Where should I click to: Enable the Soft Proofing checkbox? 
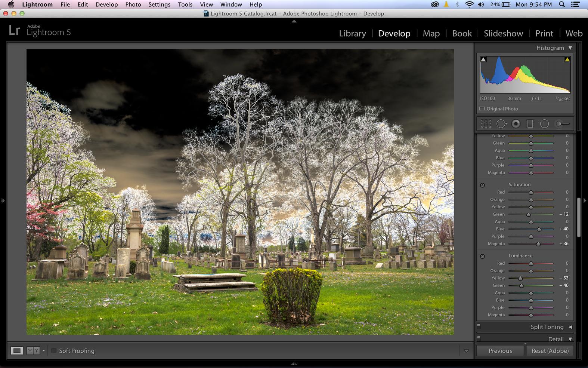point(54,351)
